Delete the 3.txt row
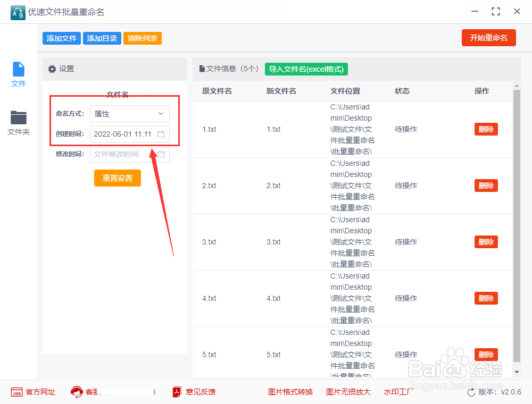 tap(486, 242)
